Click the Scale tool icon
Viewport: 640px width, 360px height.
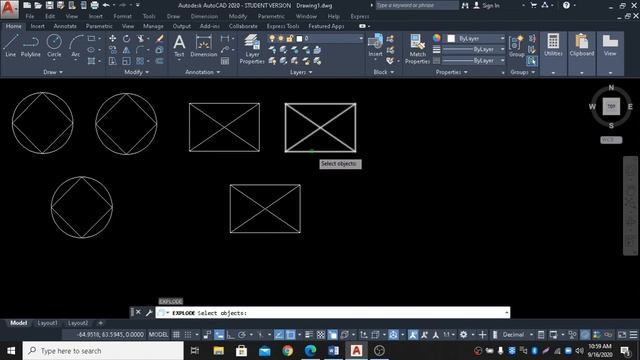point(127,61)
